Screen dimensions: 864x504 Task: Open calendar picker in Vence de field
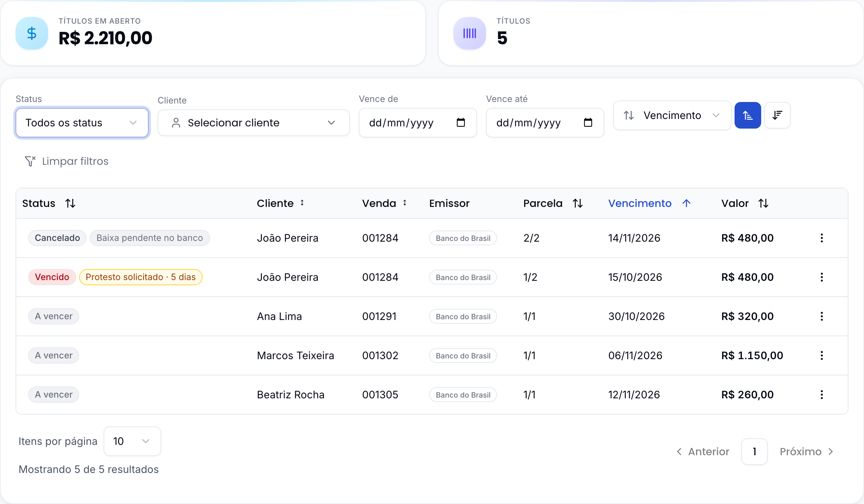click(x=460, y=122)
